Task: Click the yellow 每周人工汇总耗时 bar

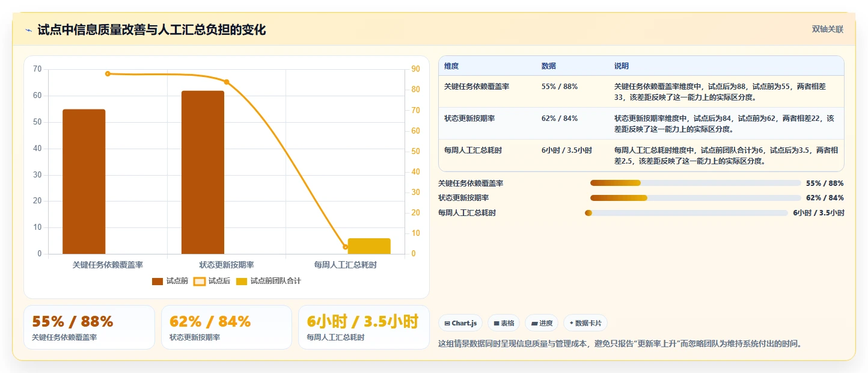Action: [369, 246]
